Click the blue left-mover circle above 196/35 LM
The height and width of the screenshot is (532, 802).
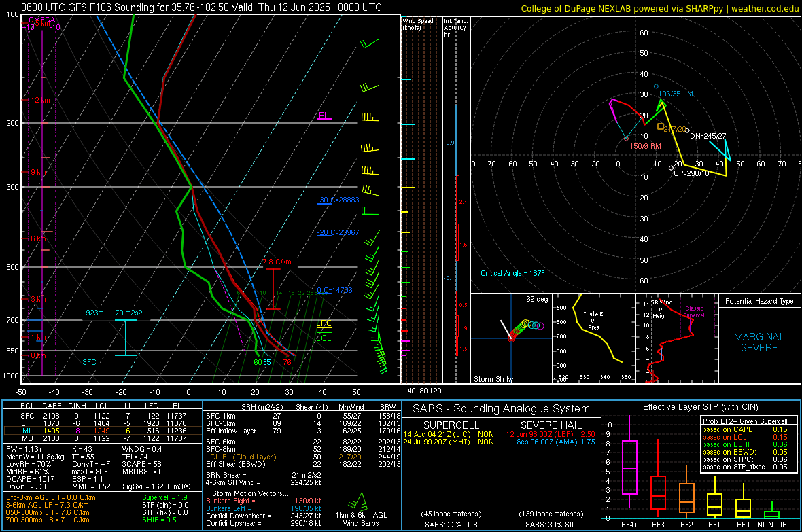click(657, 86)
